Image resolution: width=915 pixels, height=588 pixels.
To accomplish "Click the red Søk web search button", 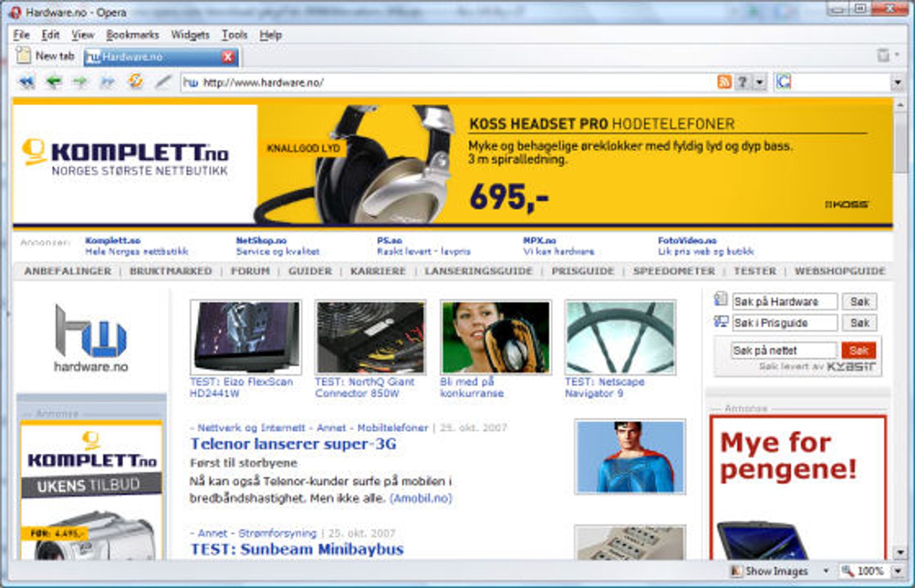I will [859, 351].
